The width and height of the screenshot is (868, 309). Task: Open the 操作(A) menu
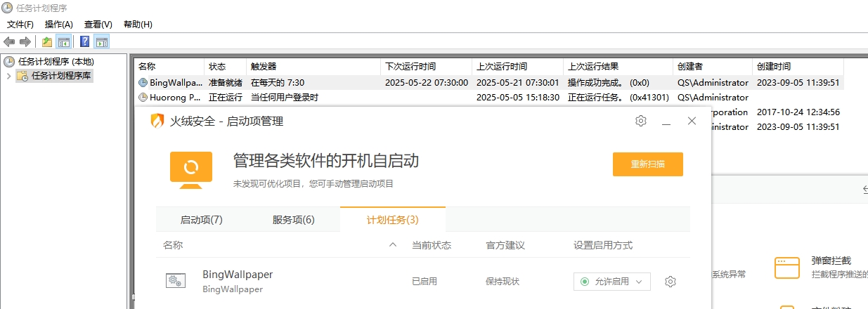pos(59,25)
